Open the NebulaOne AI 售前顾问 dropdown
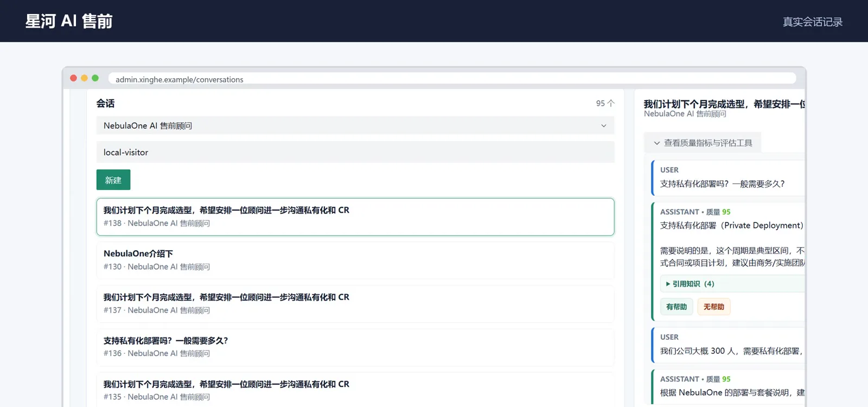Viewport: 868px width, 407px height. point(355,125)
